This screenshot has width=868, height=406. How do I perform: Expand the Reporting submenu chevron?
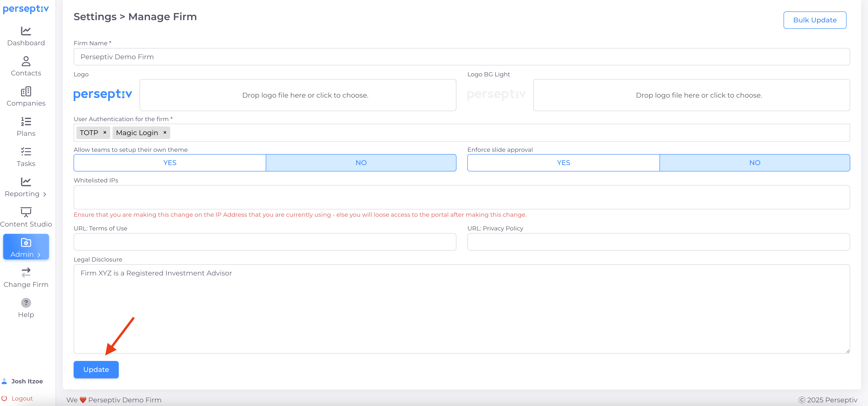click(x=45, y=194)
